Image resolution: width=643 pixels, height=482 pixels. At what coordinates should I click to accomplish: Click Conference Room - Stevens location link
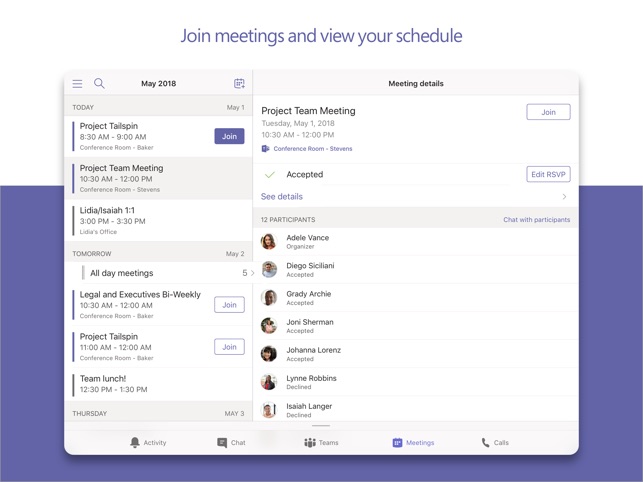click(x=313, y=148)
